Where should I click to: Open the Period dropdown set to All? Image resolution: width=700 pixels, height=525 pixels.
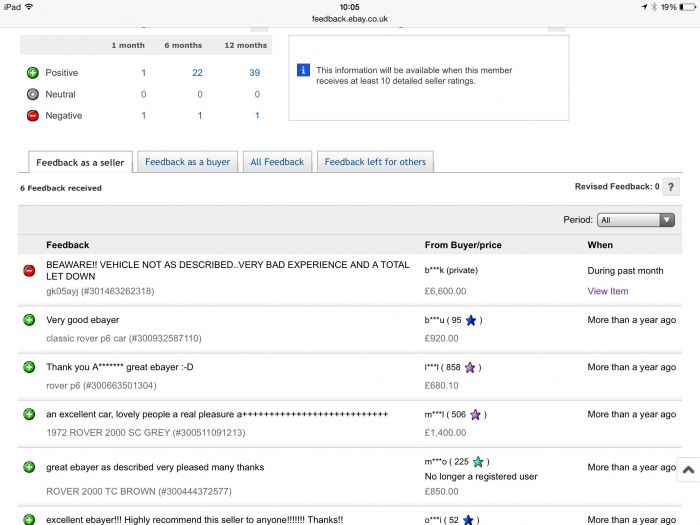(x=636, y=220)
